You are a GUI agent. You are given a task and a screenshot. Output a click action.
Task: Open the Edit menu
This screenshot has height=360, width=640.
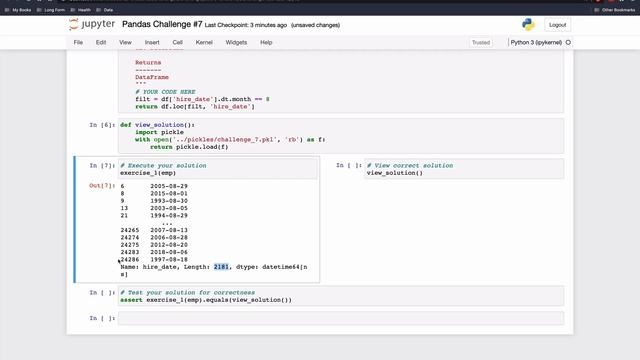[x=101, y=42]
